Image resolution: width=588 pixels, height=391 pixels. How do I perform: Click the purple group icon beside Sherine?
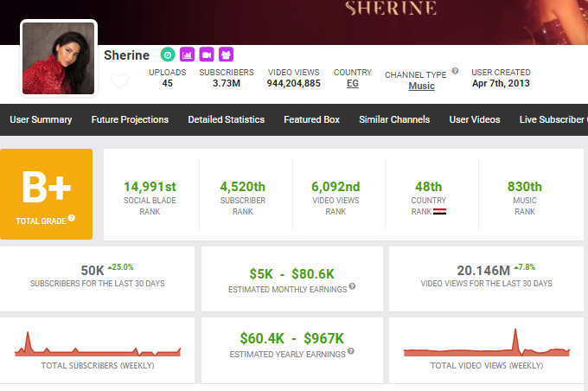226,54
